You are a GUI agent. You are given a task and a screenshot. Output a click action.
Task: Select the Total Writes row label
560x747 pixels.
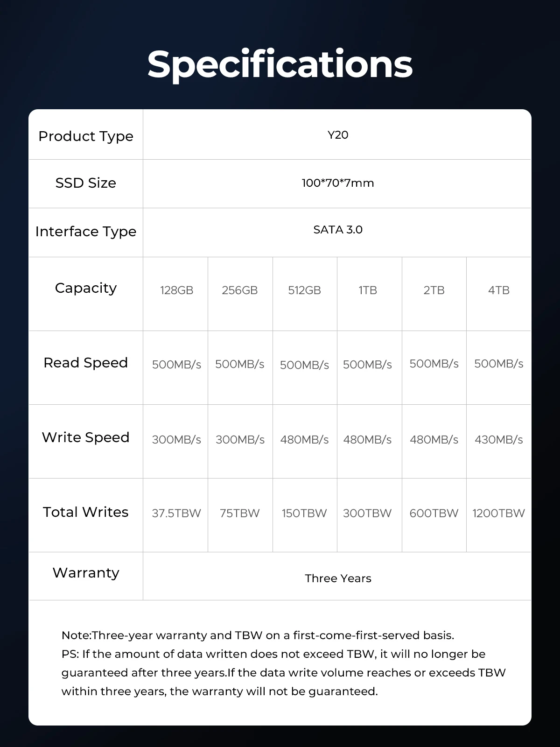click(86, 512)
